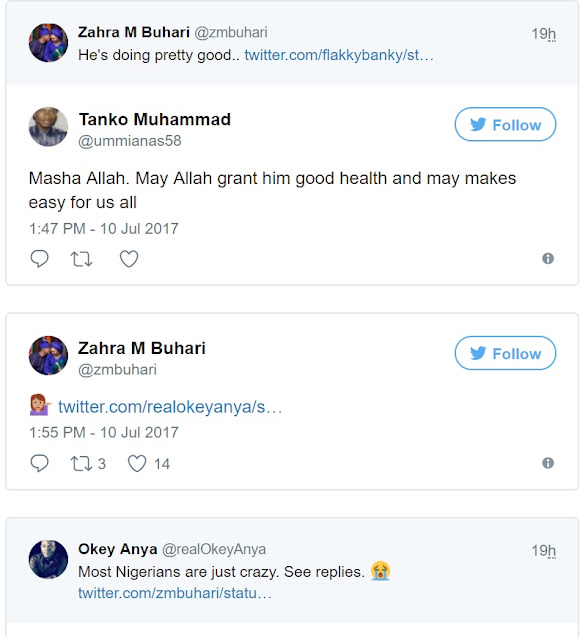Image resolution: width=580 pixels, height=640 pixels.
Task: Click Tanko Muhammad's profile picture
Action: click(x=48, y=127)
